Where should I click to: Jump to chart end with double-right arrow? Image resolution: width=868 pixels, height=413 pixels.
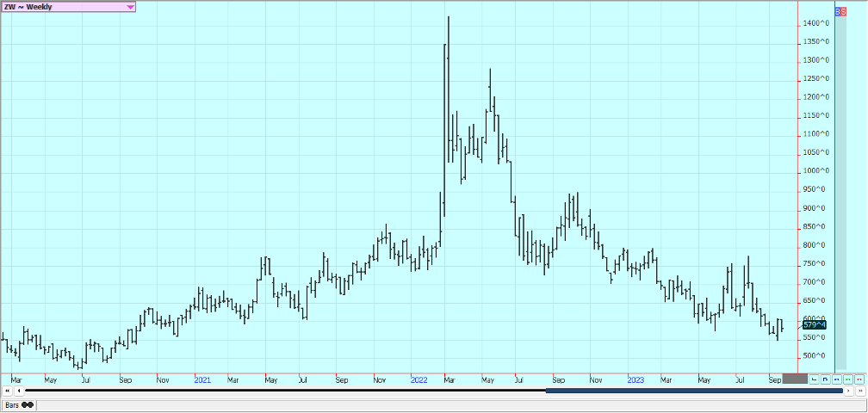pos(860,391)
